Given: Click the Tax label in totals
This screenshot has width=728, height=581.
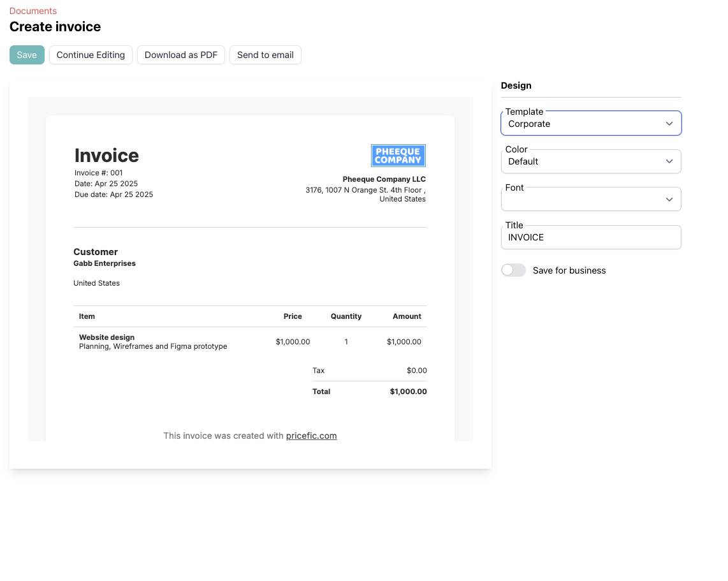Looking at the screenshot, I should [x=319, y=371].
